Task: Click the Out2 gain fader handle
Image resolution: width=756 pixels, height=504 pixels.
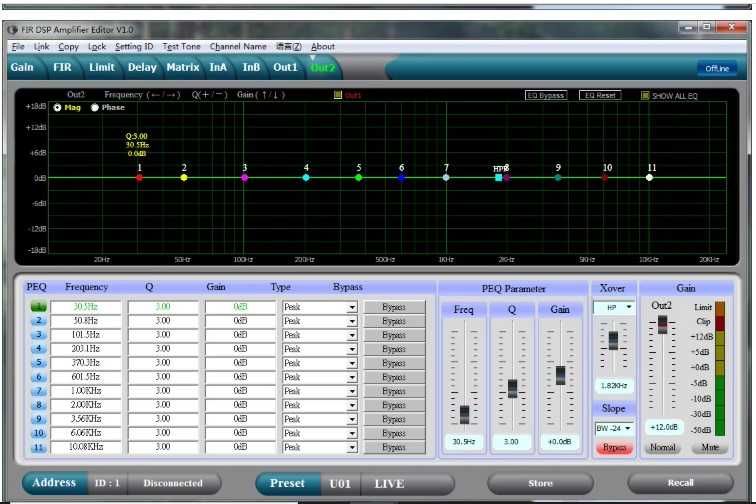Action: pos(660,326)
